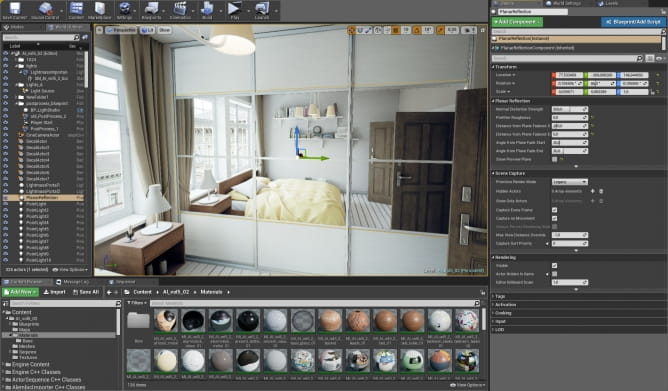Open the Perspective viewport menu
668x391 pixels.
[121, 30]
